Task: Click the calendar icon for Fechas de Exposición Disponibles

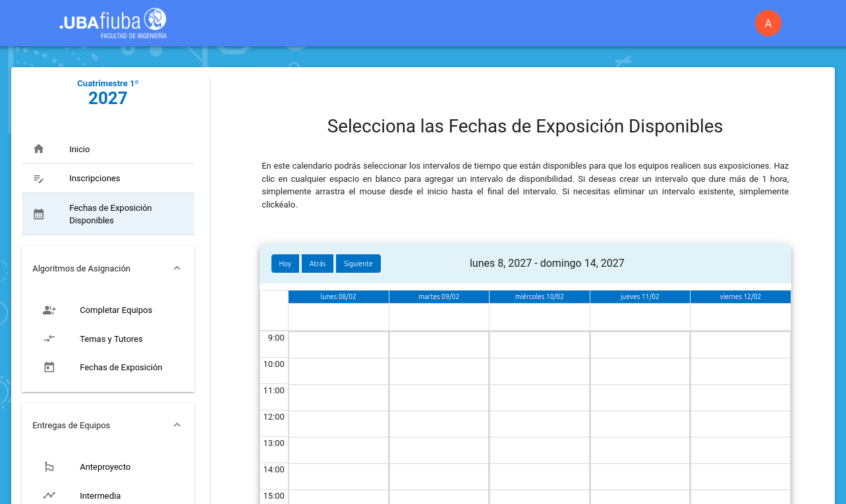Action: pyautogui.click(x=39, y=214)
